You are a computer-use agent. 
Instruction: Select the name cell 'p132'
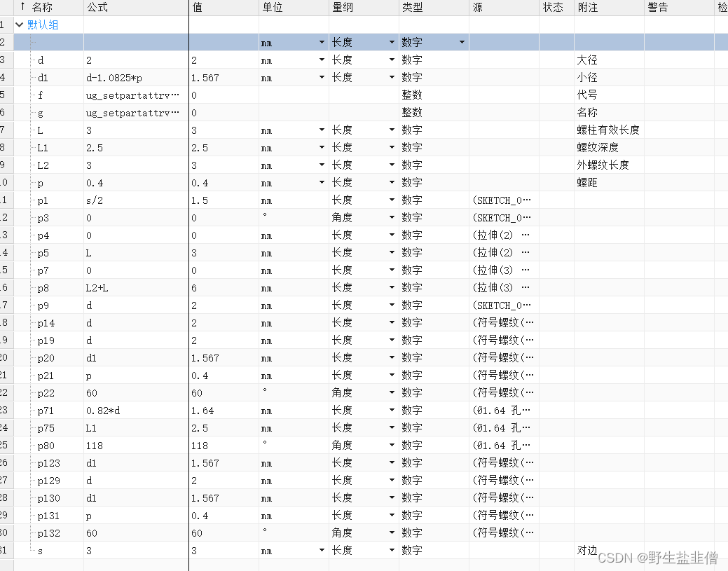(x=49, y=533)
